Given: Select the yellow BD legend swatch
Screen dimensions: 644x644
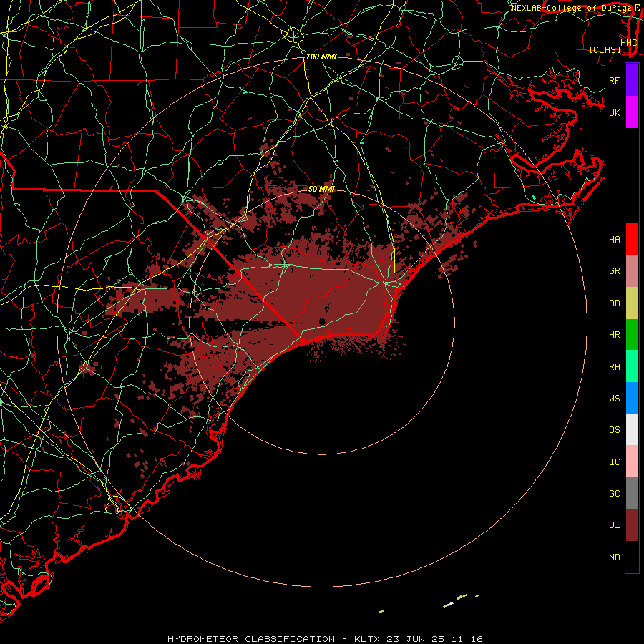Looking at the screenshot, I should point(632,303).
